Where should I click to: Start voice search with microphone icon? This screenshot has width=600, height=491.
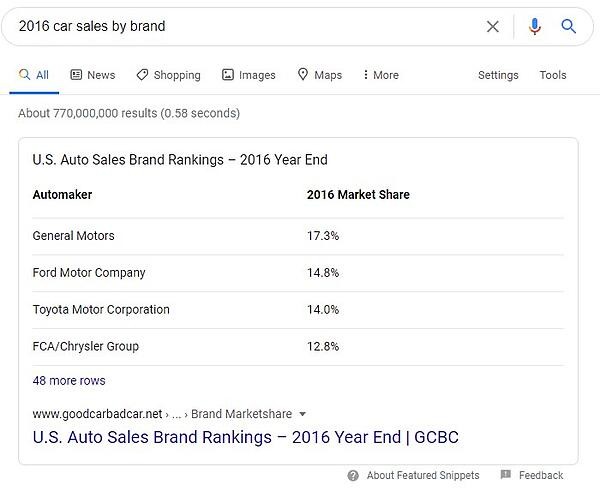(535, 26)
